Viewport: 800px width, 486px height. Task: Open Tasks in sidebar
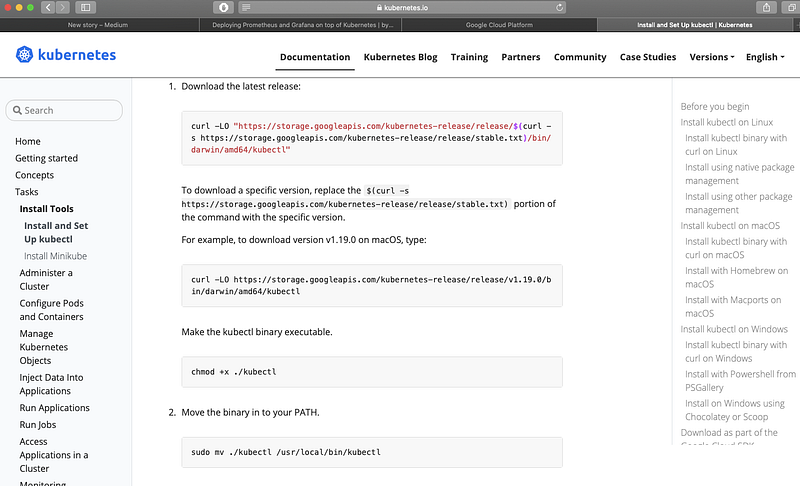pos(27,192)
